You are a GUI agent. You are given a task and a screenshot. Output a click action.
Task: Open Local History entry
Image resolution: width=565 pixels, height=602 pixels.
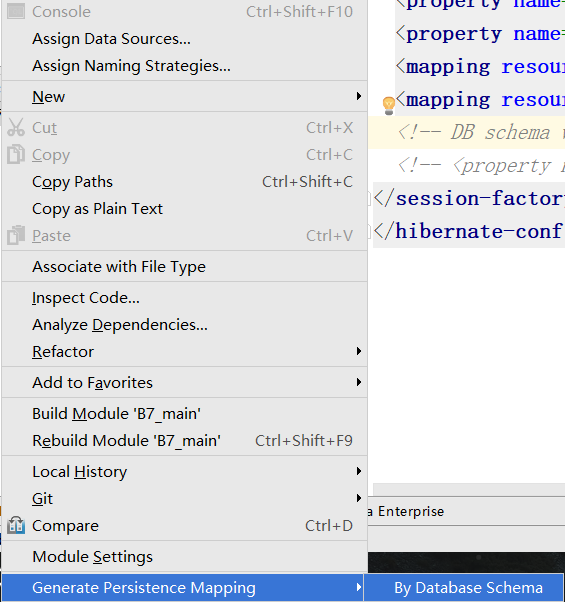(x=185, y=471)
